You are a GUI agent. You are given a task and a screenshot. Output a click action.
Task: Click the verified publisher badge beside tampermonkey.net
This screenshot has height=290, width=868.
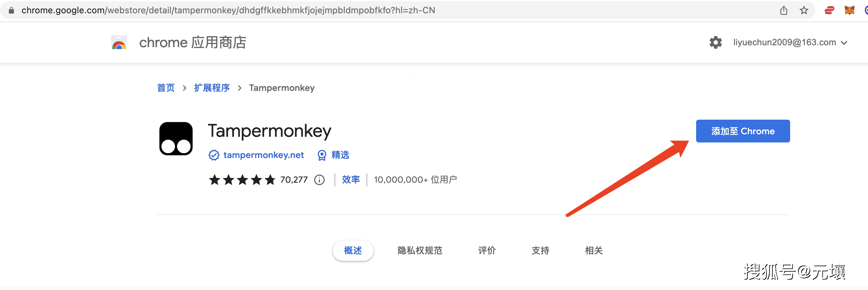click(x=214, y=155)
